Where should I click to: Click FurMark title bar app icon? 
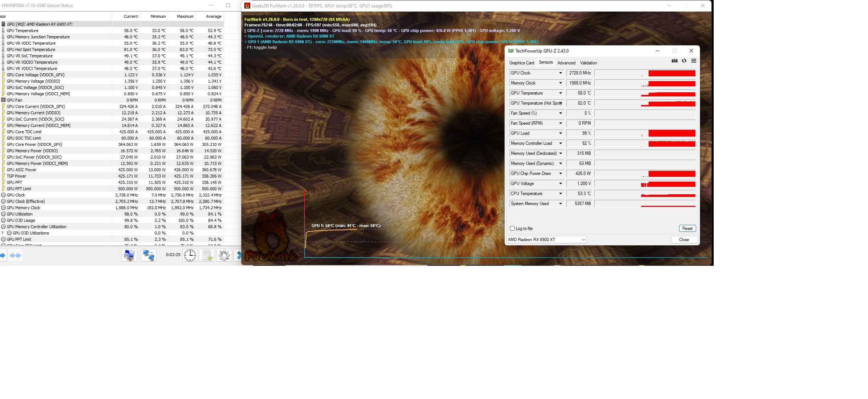pyautogui.click(x=247, y=6)
